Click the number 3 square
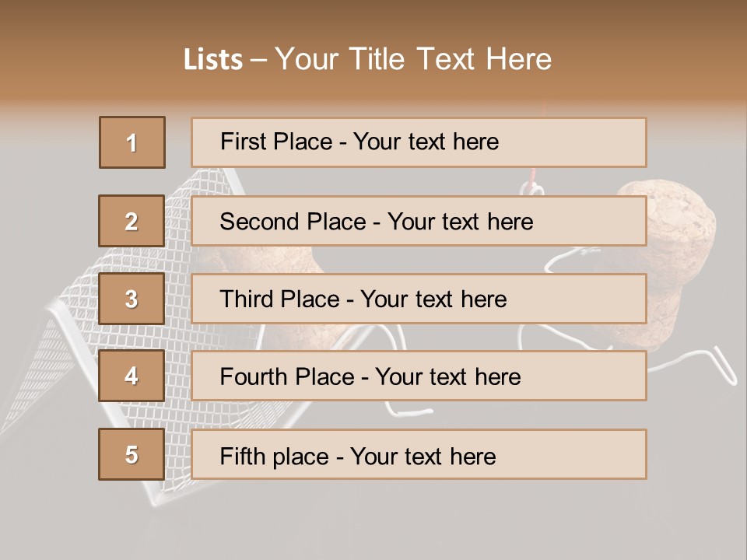 (132, 299)
